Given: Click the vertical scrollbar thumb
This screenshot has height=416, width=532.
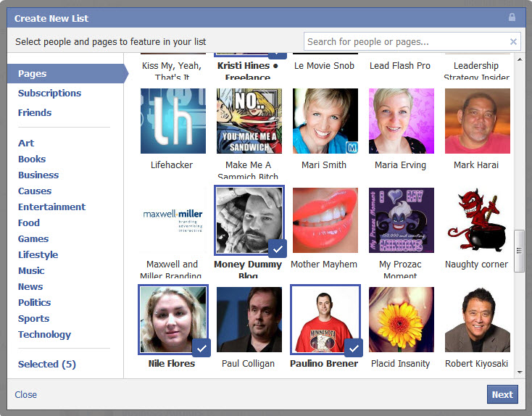Looking at the screenshot, I should pyautogui.click(x=519, y=251).
